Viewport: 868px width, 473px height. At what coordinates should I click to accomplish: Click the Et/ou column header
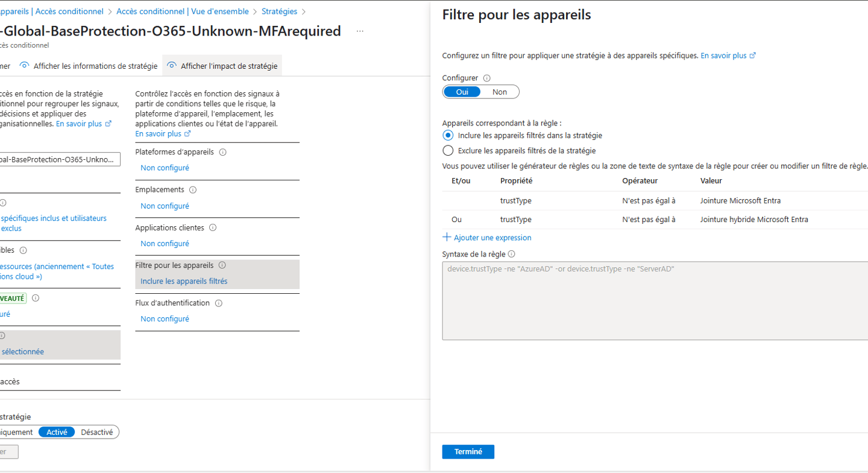pos(461,180)
